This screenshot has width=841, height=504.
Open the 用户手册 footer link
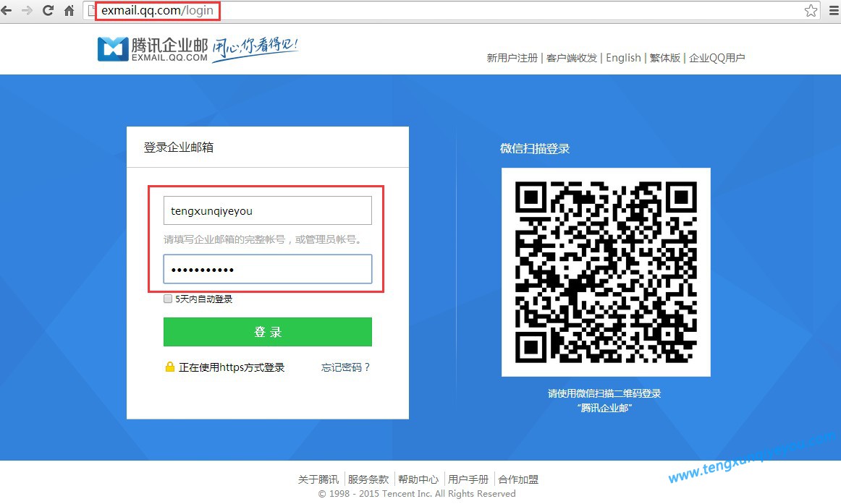(x=468, y=479)
